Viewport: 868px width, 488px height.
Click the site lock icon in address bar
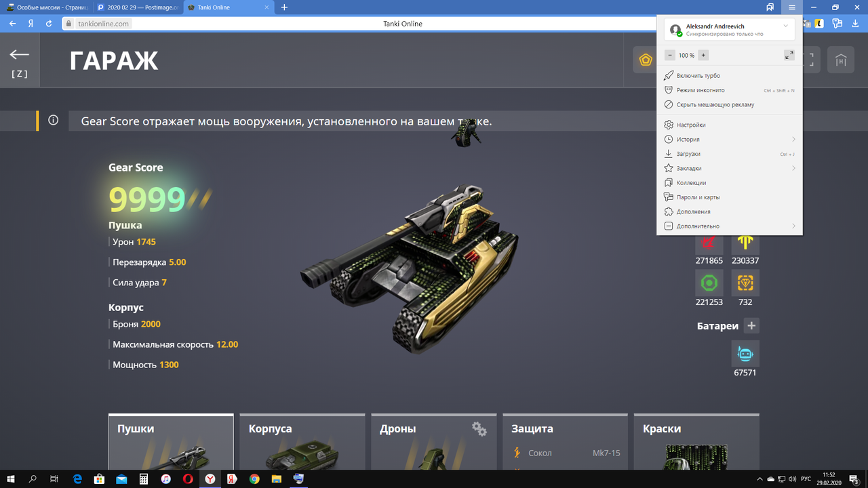point(68,24)
